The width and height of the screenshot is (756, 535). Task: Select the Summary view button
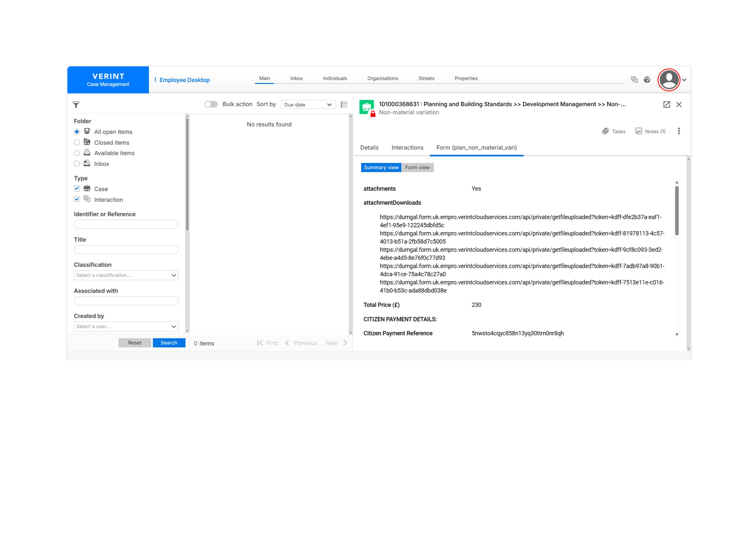(381, 167)
